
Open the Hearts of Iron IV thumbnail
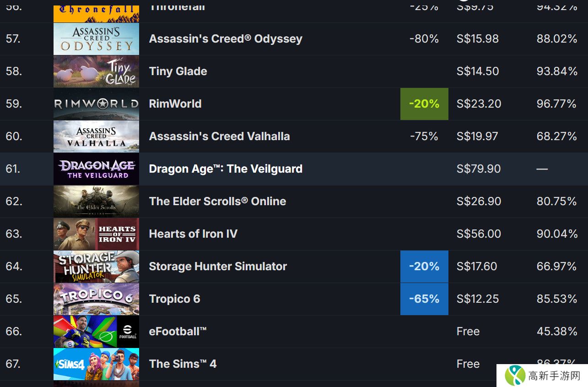pyautogui.click(x=96, y=234)
